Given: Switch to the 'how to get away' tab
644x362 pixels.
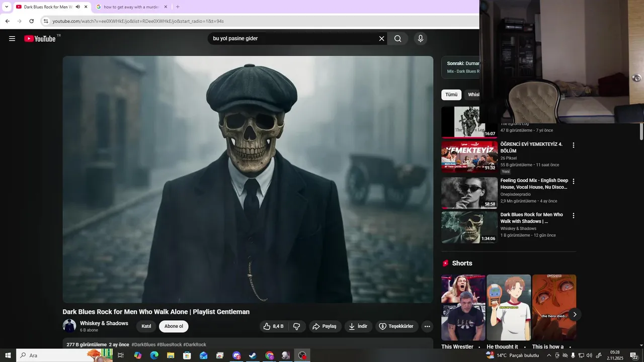Looking at the screenshot, I should pyautogui.click(x=131, y=7).
